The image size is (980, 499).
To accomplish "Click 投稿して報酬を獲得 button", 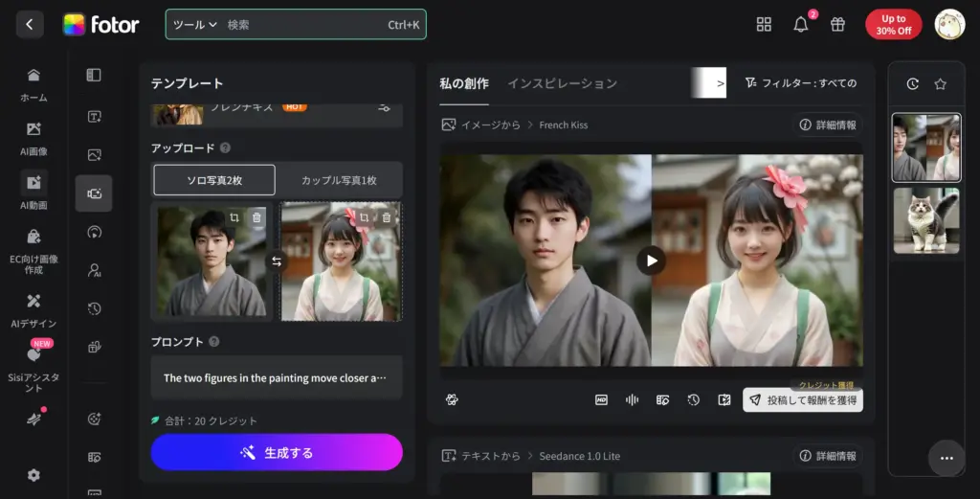I will click(803, 400).
